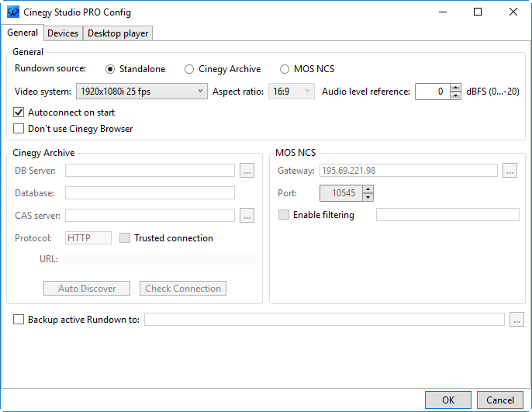Screen dimensions: 532x412
Task: Toggle Enable filtering checkbox
Action: (284, 214)
